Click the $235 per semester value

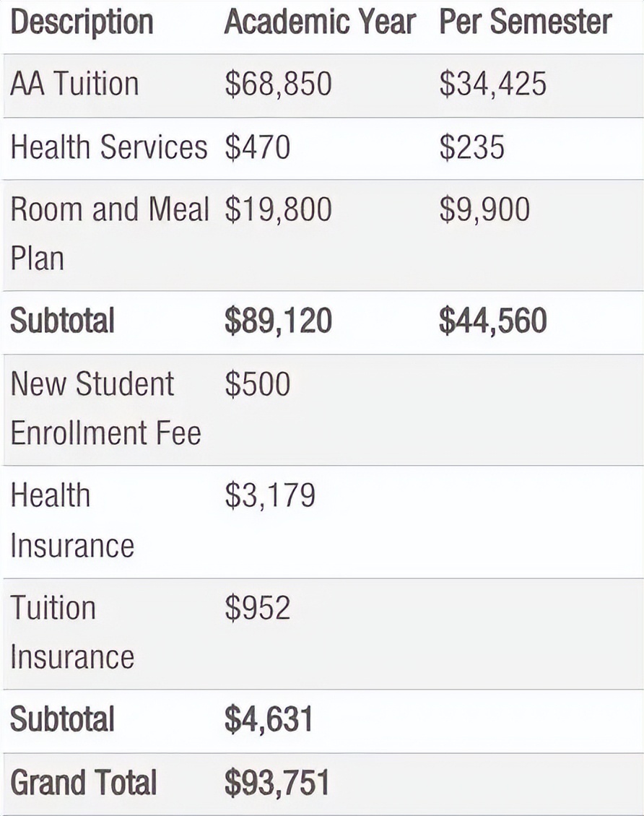pyautogui.click(x=471, y=147)
